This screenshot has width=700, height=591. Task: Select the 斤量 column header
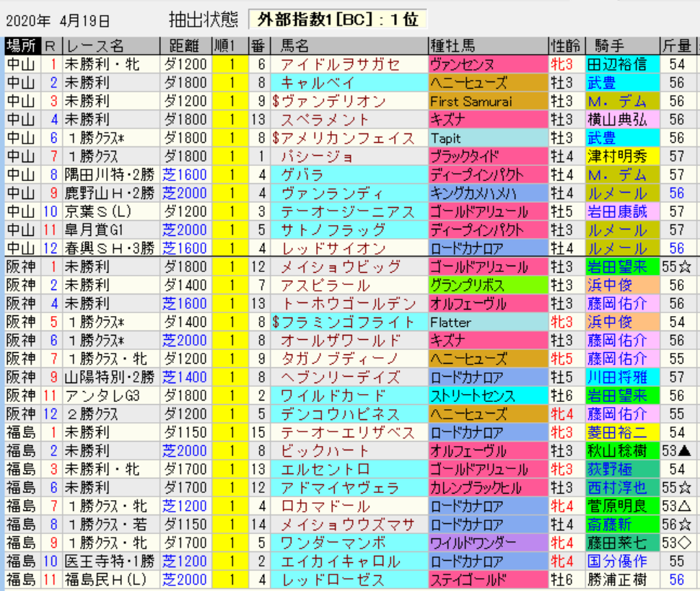click(677, 46)
